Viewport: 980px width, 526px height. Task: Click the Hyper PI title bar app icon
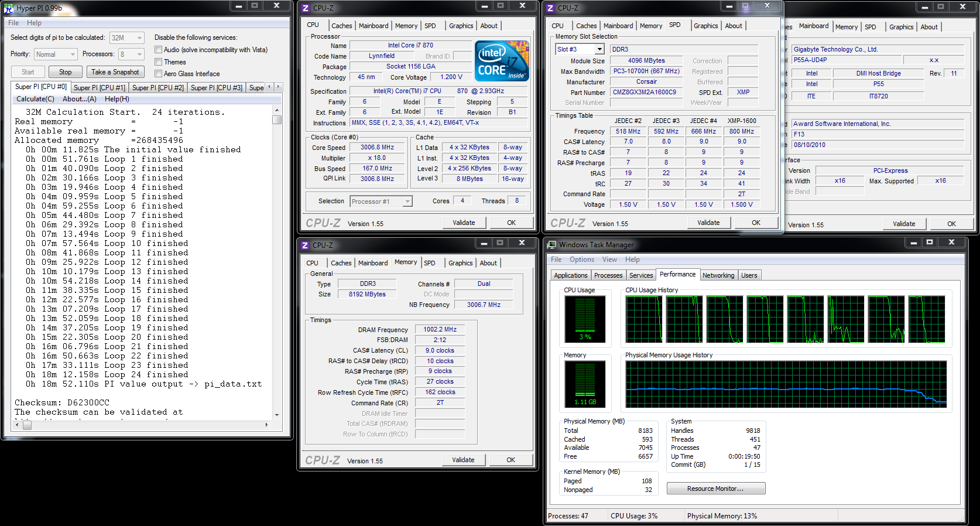coord(9,8)
